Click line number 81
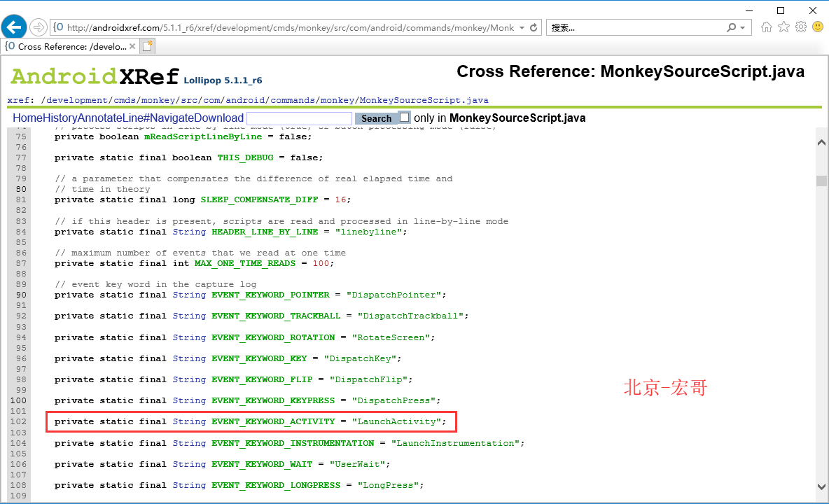 tap(21, 199)
